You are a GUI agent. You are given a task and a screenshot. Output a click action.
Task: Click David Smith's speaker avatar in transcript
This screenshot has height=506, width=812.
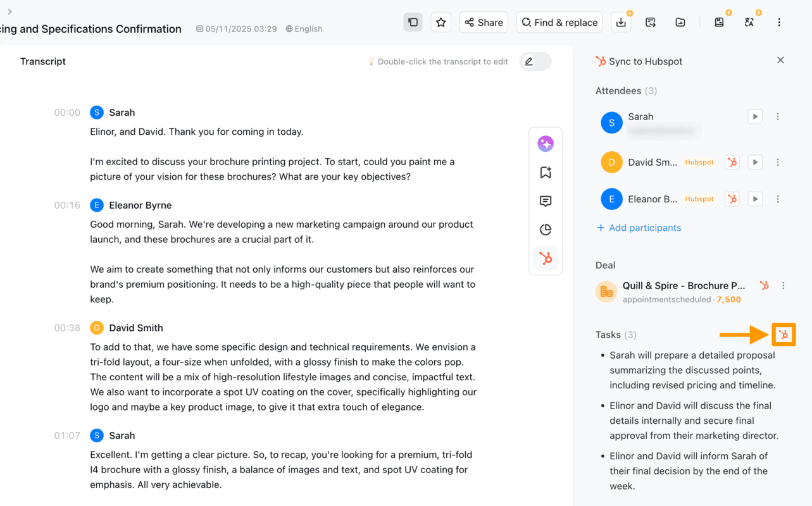pyautogui.click(x=97, y=328)
